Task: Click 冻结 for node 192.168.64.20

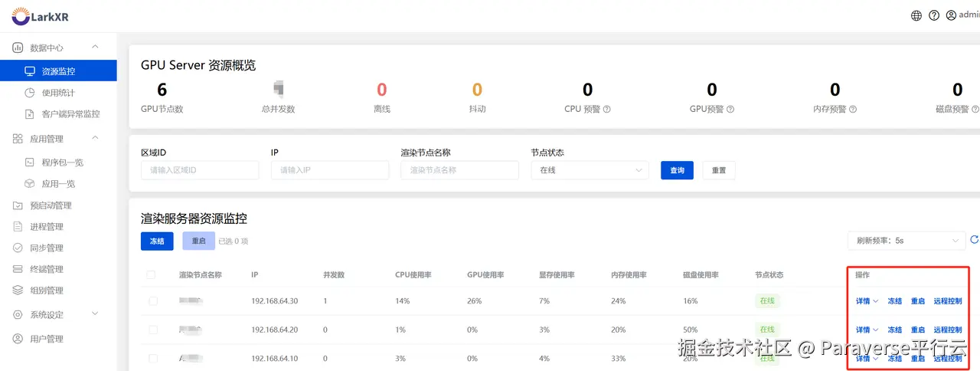Action: [x=894, y=330]
